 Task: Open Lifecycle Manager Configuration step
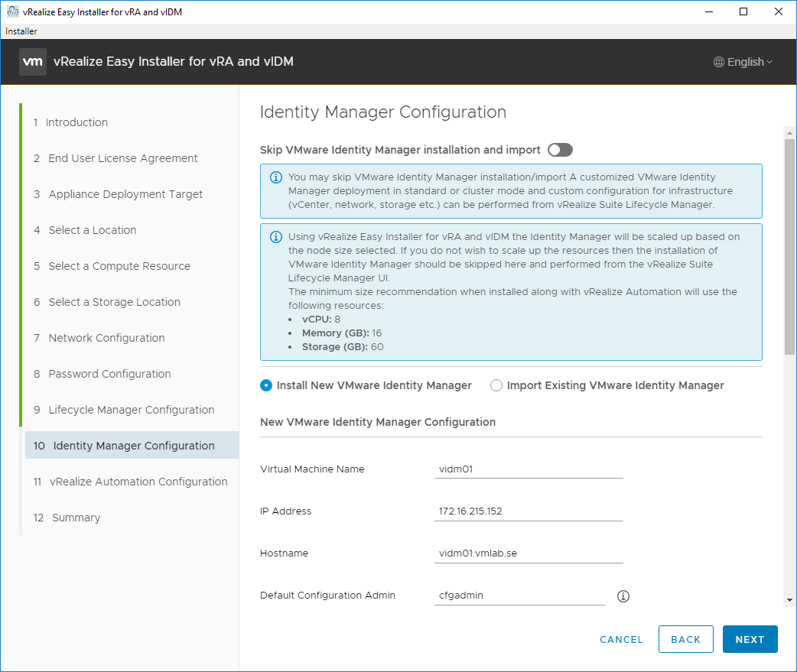click(x=124, y=410)
